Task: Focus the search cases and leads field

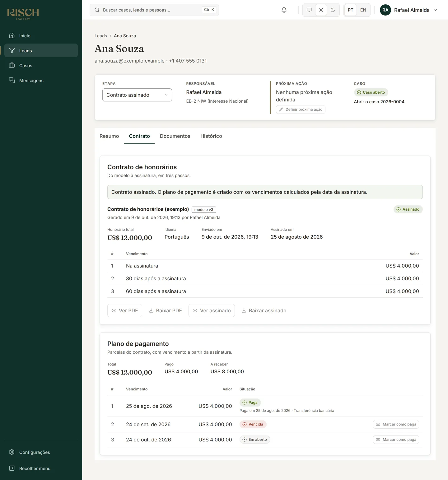Action: pos(154,10)
